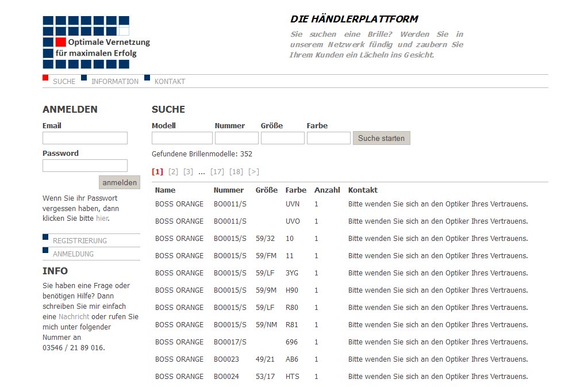Click into the Password field
Image resolution: width=588 pixels, height=387 pixels.
tap(85, 166)
